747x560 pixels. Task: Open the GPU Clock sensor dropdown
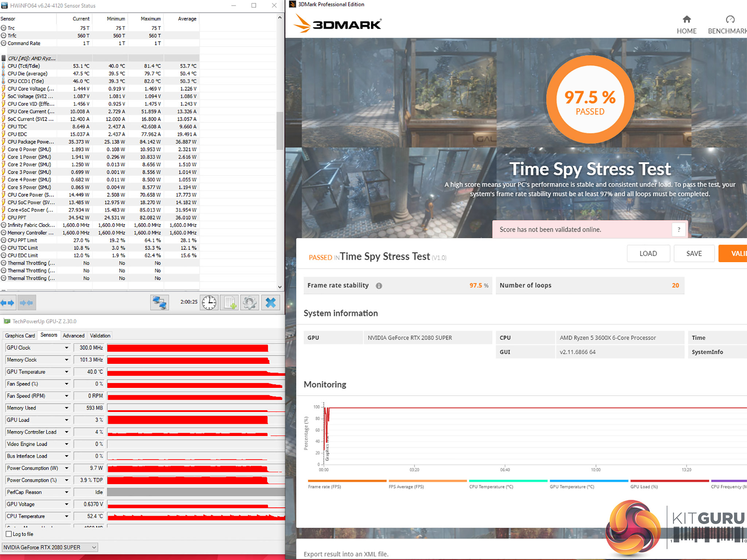66,348
